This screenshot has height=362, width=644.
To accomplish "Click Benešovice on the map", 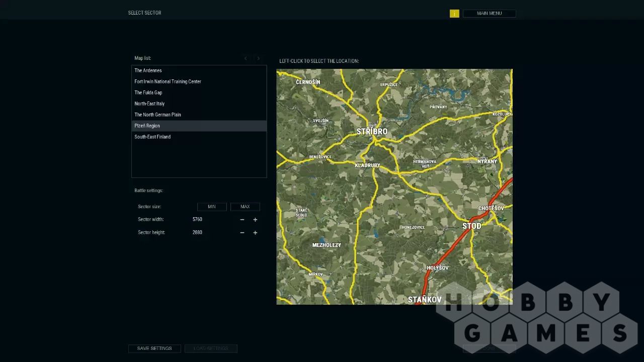I will [320, 157].
